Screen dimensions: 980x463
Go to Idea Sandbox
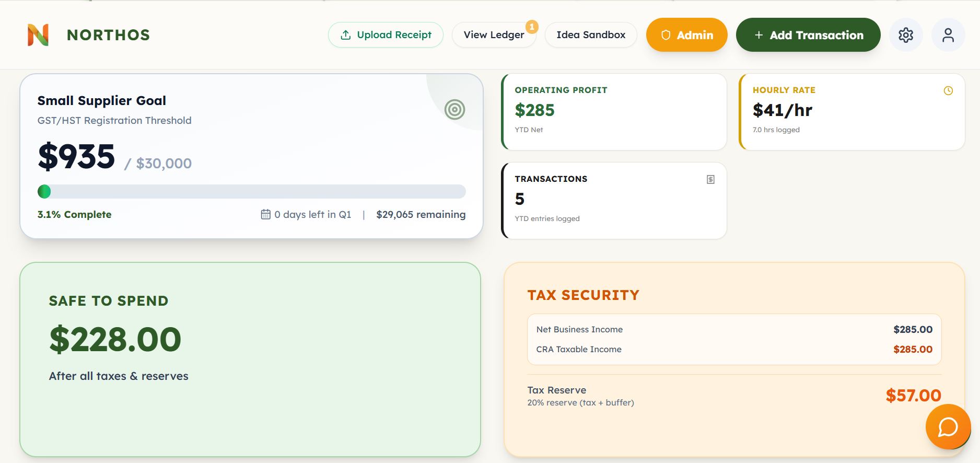click(x=590, y=35)
